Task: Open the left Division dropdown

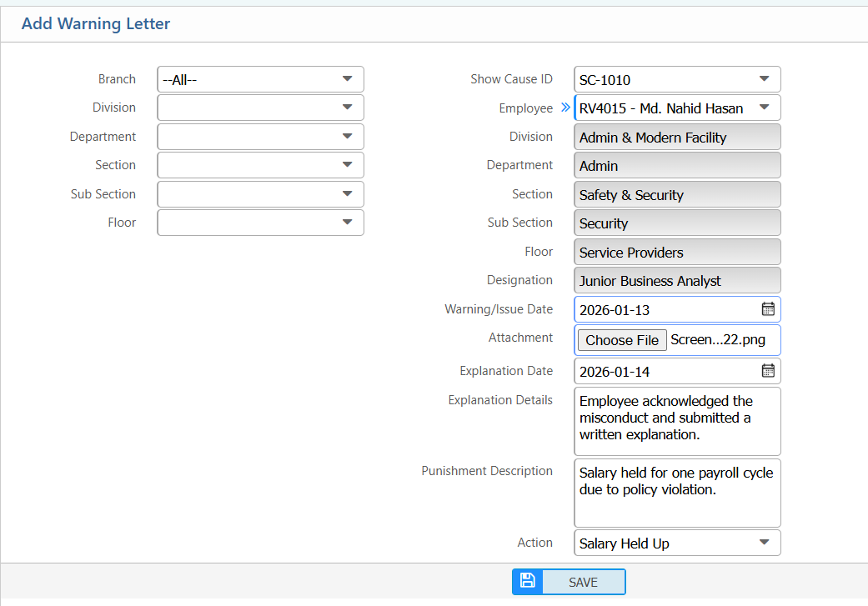Action: tap(260, 108)
